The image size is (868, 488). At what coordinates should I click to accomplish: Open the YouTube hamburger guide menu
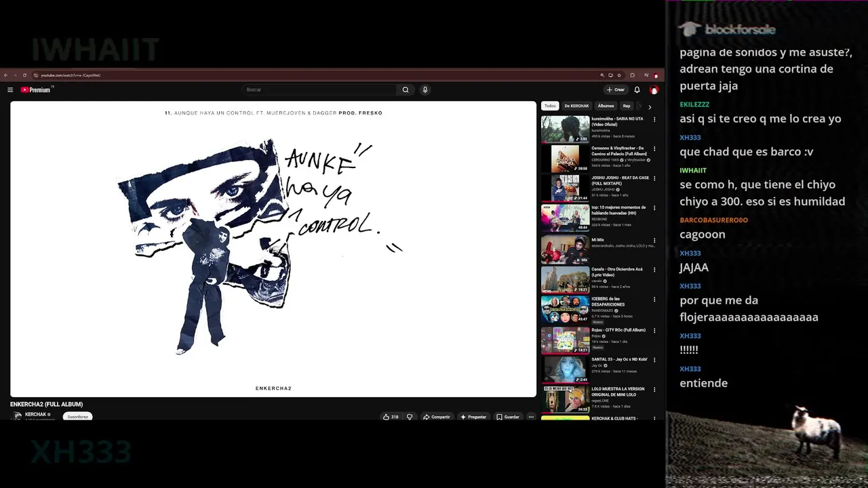point(10,89)
